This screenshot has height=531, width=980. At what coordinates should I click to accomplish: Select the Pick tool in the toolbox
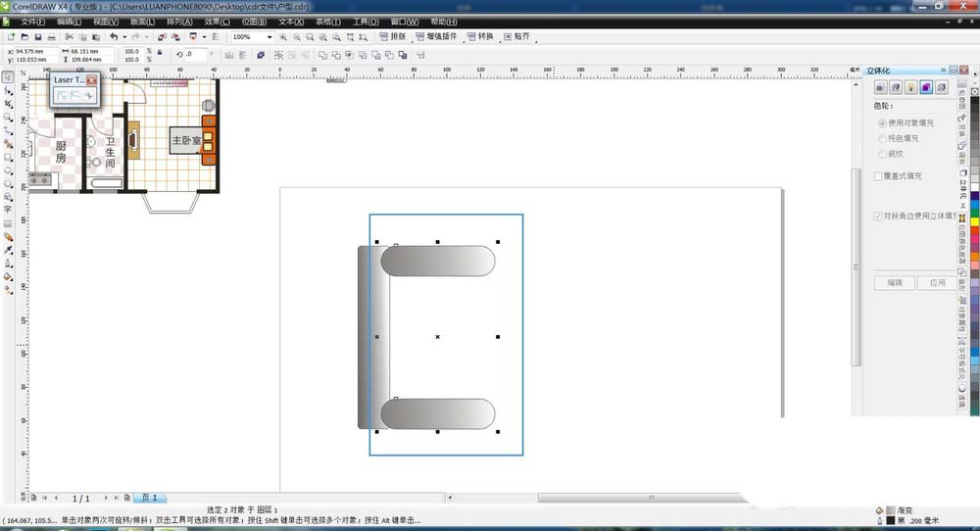(8, 77)
